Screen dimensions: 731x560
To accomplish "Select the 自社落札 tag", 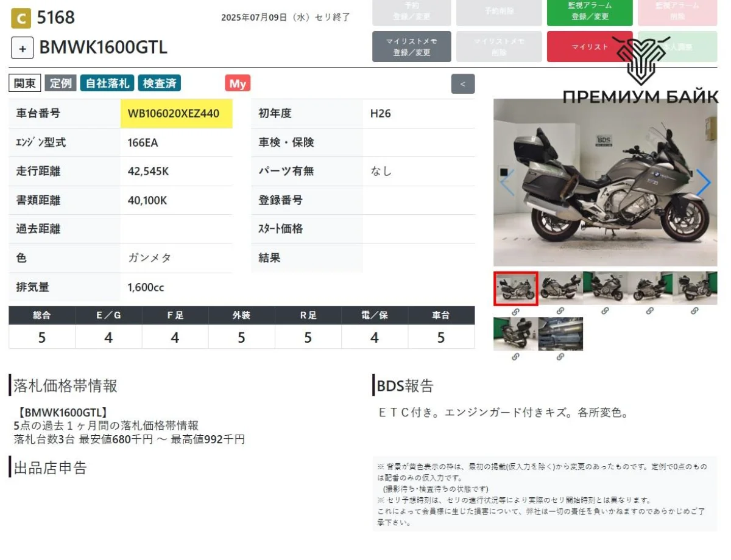I will click(x=107, y=83).
